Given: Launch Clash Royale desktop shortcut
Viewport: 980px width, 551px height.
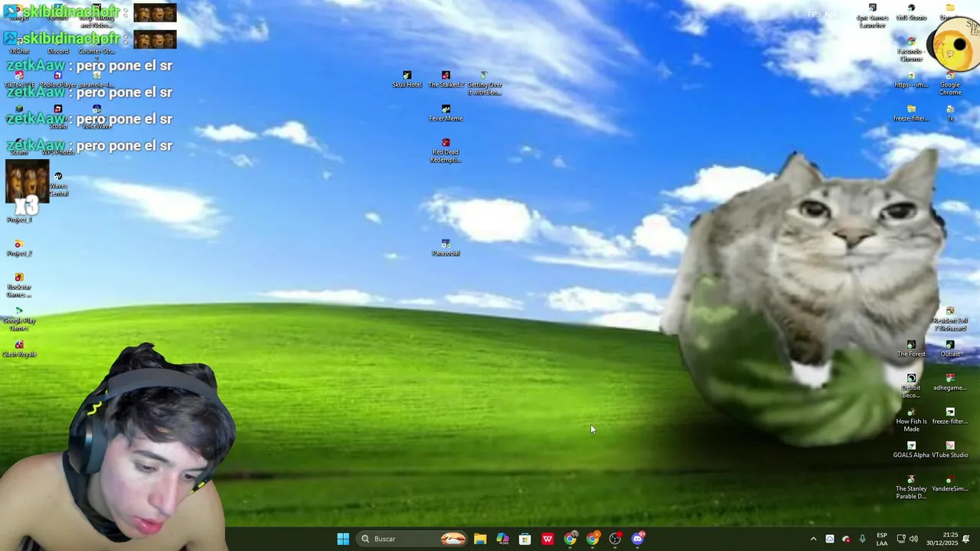Looking at the screenshot, I should [19, 349].
